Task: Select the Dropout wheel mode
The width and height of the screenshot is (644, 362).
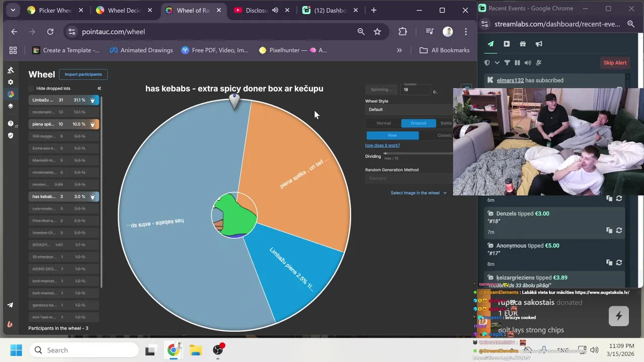Action: point(418,123)
